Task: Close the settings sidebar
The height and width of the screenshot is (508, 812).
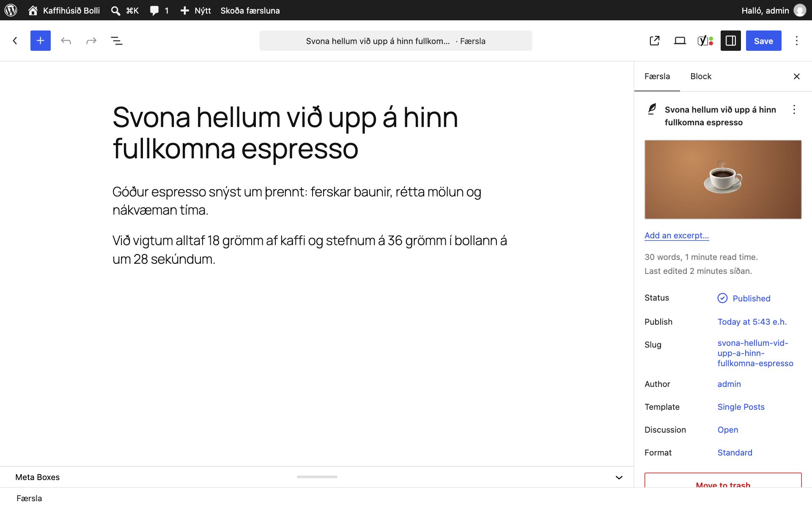Action: [797, 76]
